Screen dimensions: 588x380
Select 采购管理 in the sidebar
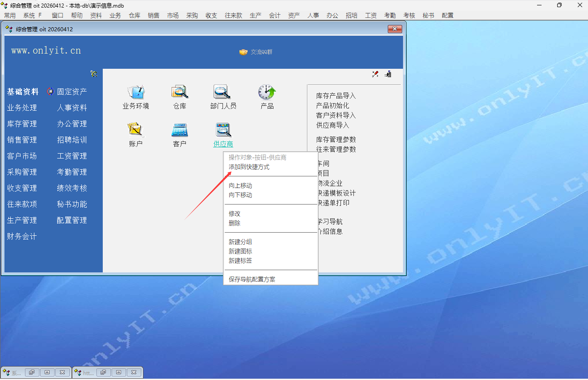coord(22,172)
